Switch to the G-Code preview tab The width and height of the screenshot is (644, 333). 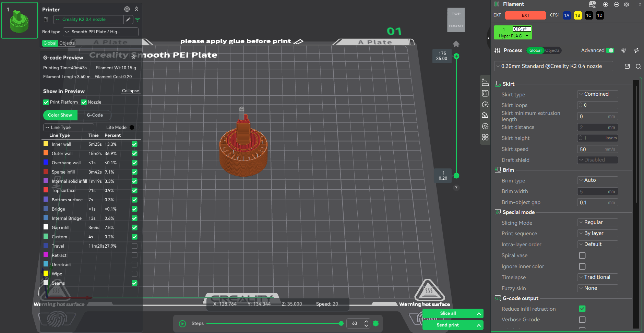95,115
